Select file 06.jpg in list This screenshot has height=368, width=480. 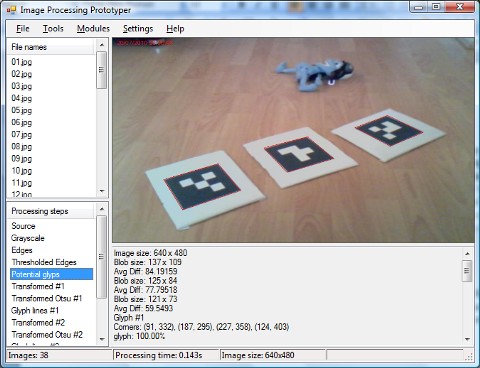[22, 122]
